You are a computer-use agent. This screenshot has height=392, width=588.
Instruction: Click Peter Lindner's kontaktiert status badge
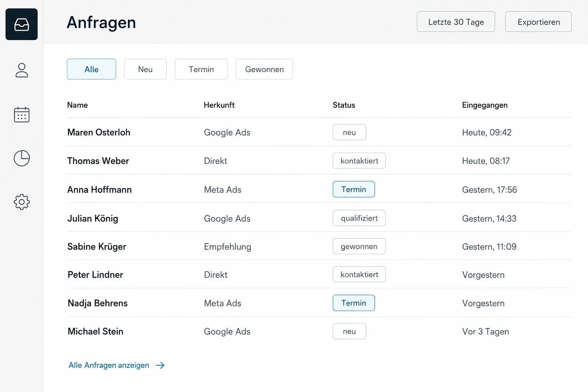359,274
